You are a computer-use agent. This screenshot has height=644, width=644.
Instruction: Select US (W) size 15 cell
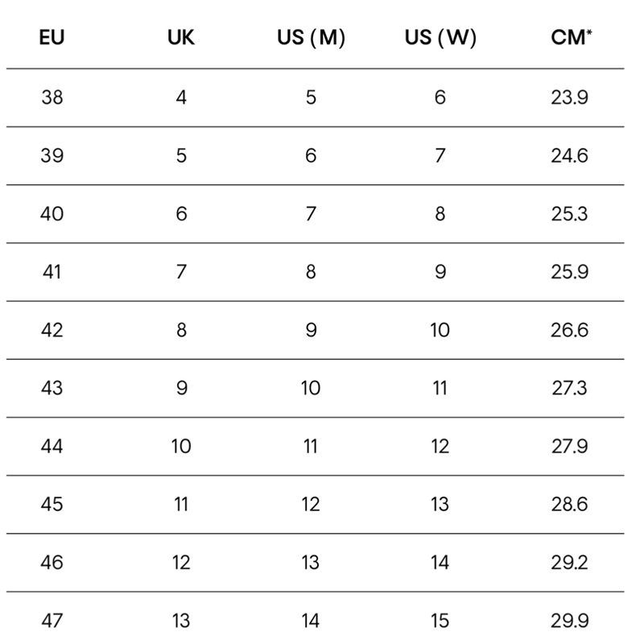click(440, 621)
